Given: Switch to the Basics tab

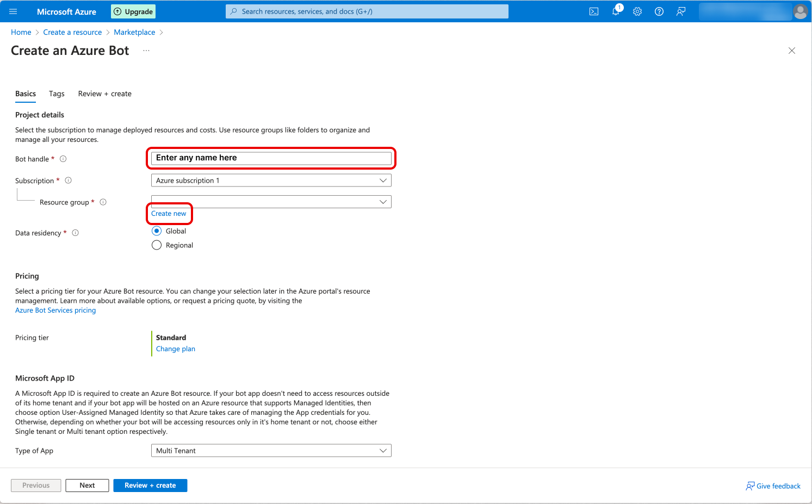Looking at the screenshot, I should [26, 94].
